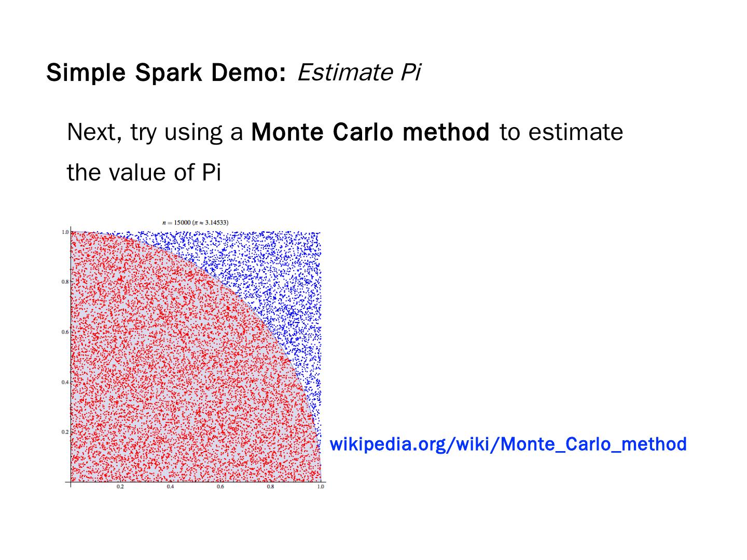Click the italic "Estimate Pi" subtitle

pos(358,73)
